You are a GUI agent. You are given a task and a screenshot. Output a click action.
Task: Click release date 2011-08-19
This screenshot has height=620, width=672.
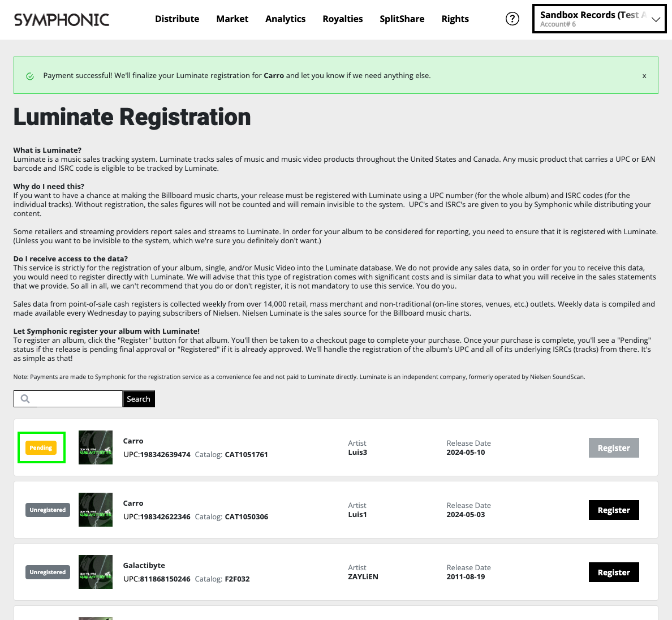[466, 576]
